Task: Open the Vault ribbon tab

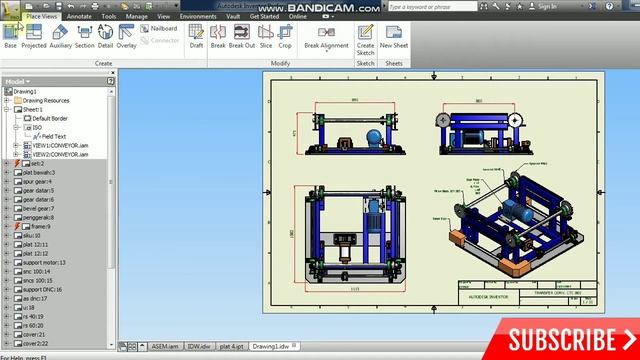Action: point(233,16)
